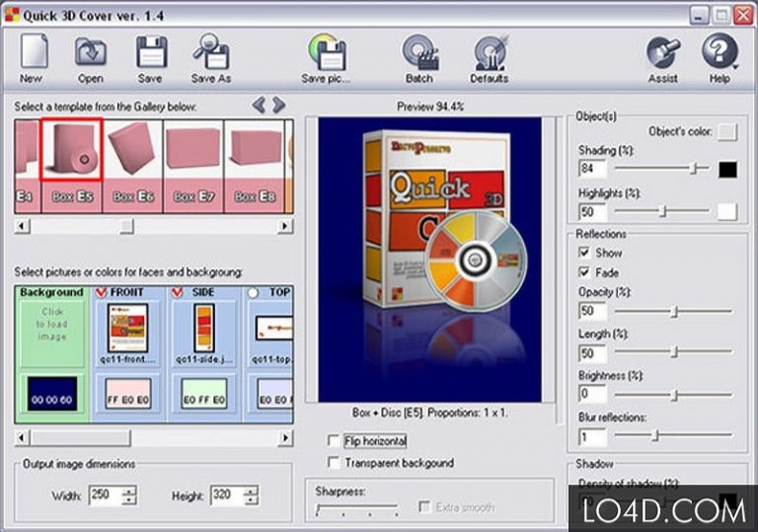Increase the Width value with the spinner
Viewport: 758px width, 532px height.
click(128, 491)
